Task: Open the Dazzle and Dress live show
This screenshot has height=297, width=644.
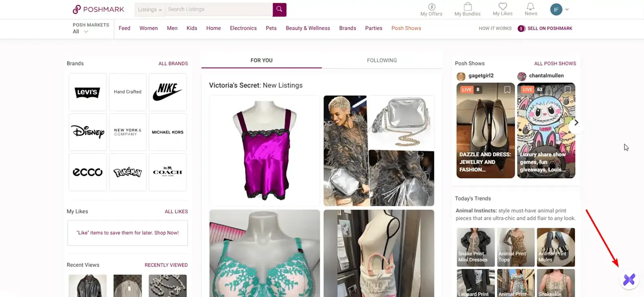Action: [x=485, y=130]
